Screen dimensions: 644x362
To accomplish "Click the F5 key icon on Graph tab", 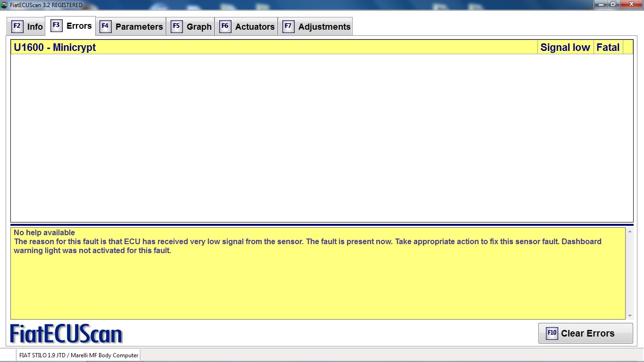I will [x=176, y=26].
